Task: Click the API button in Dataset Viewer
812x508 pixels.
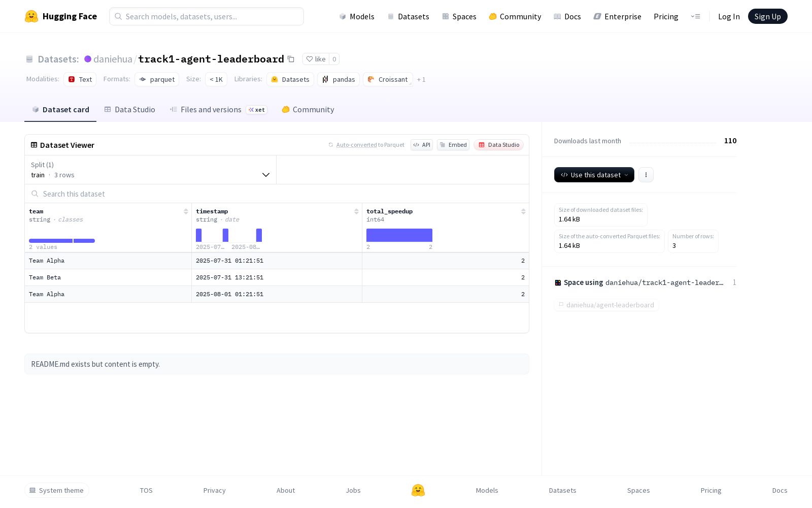Action: click(x=422, y=145)
